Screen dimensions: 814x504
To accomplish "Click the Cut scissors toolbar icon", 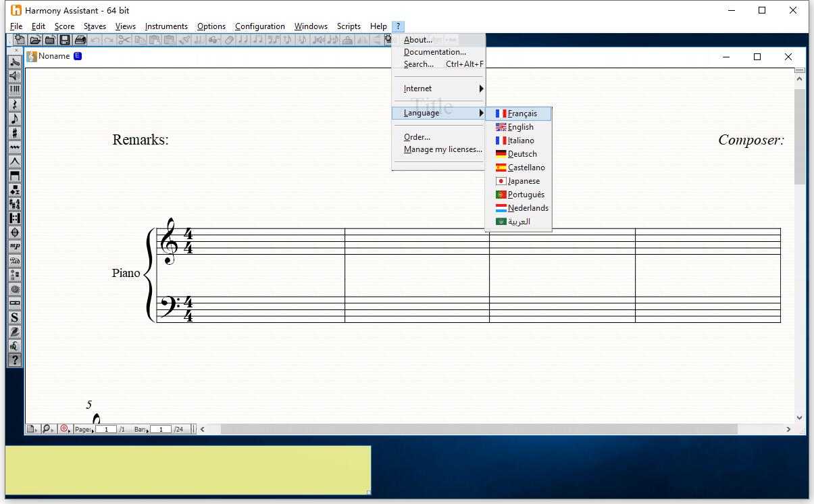I will point(124,40).
